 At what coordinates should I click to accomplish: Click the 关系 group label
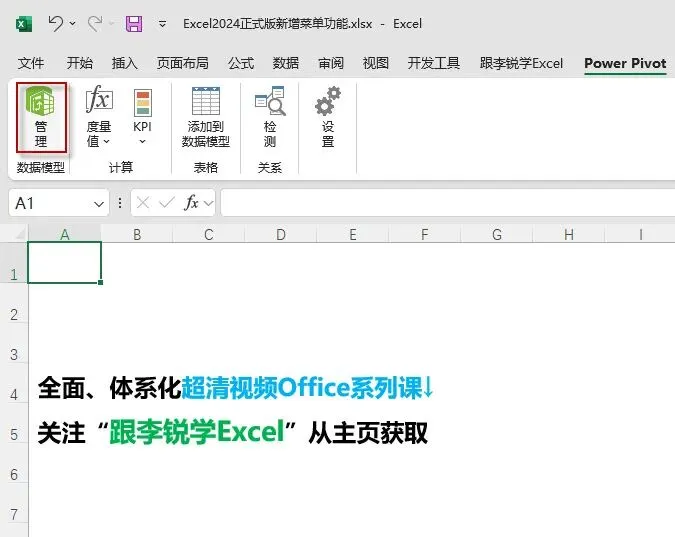[x=270, y=168]
